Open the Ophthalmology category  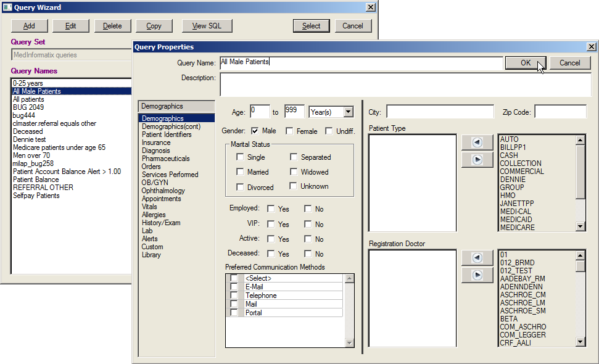tap(163, 191)
